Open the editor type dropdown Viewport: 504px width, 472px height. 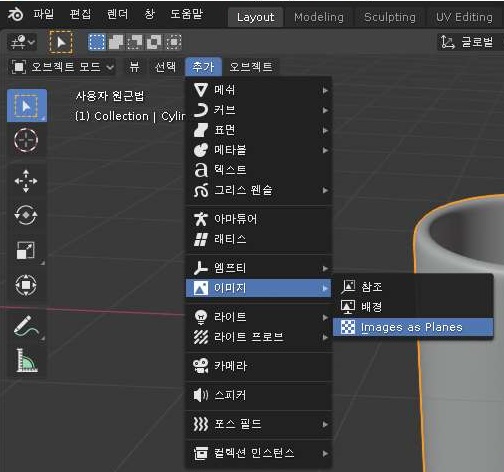22,42
